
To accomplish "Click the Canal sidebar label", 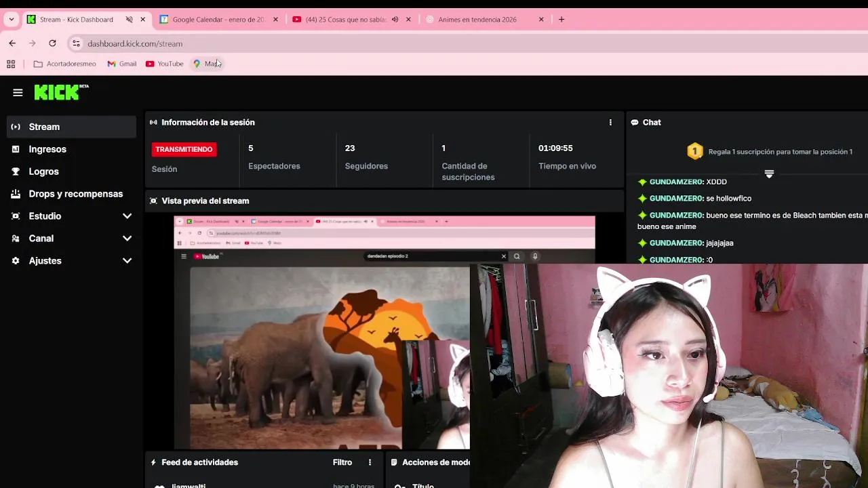I will tap(41, 239).
